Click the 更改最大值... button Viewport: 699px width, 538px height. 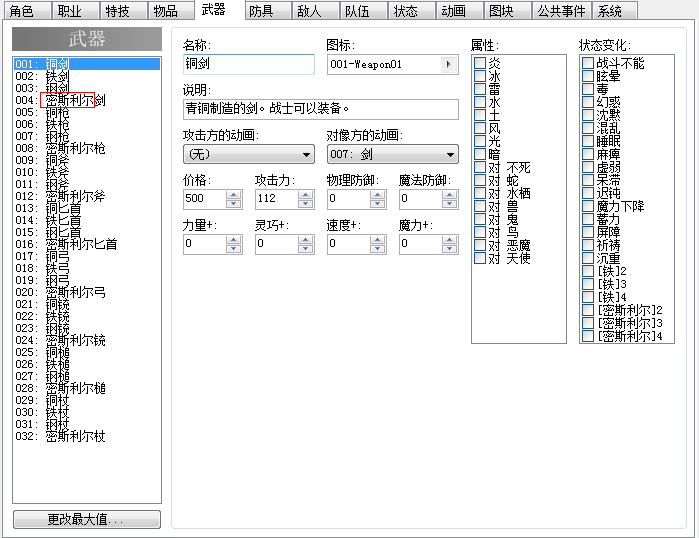pyautogui.click(x=87, y=519)
